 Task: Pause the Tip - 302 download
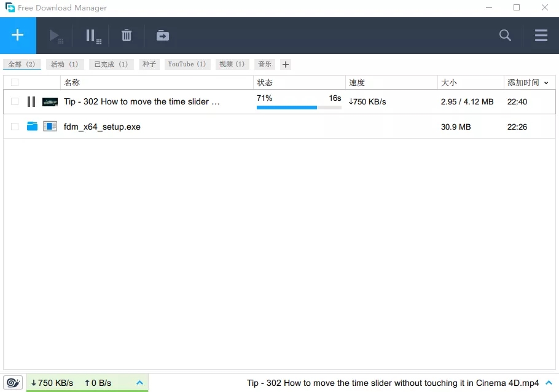(x=31, y=101)
